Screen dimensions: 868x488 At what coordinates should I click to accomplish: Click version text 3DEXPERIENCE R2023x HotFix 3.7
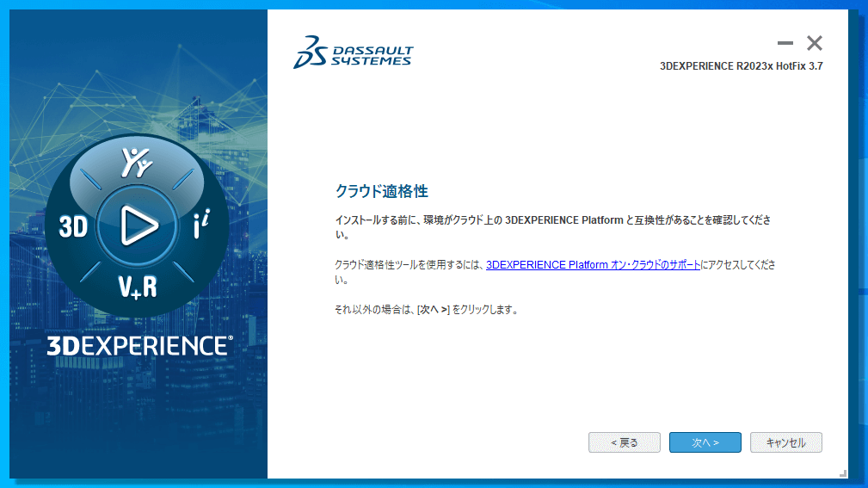coord(742,66)
